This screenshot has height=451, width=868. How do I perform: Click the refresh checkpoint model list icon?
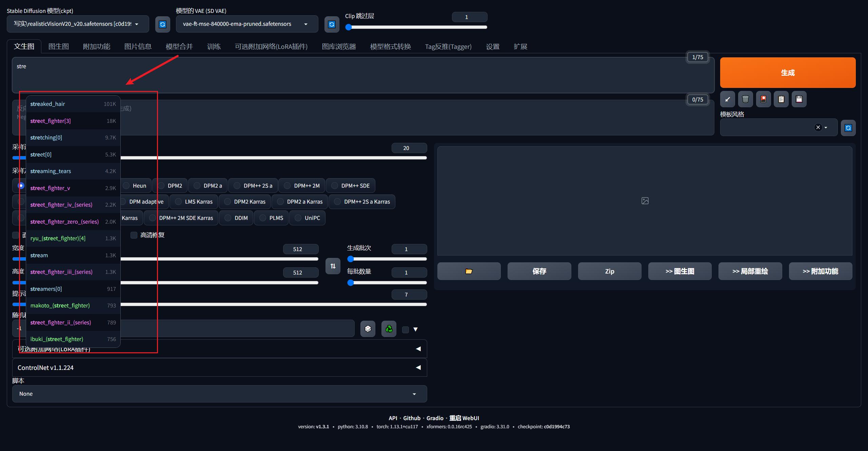tap(162, 24)
